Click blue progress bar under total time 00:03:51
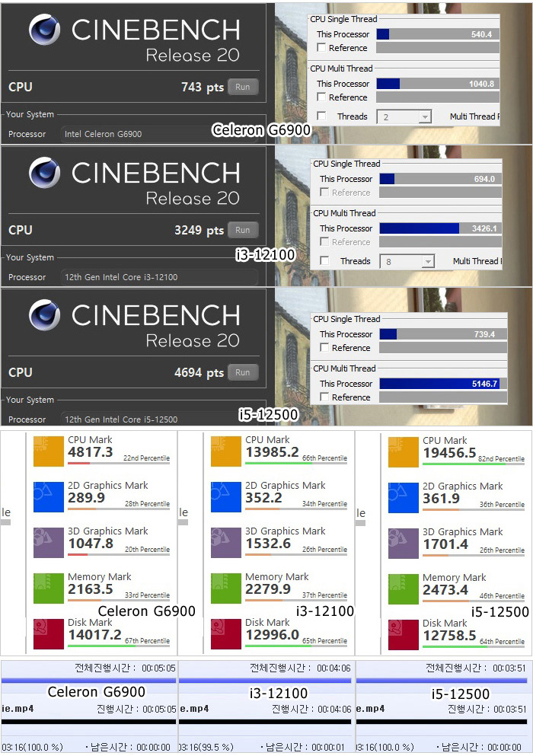533x756 pixels. click(x=442, y=681)
